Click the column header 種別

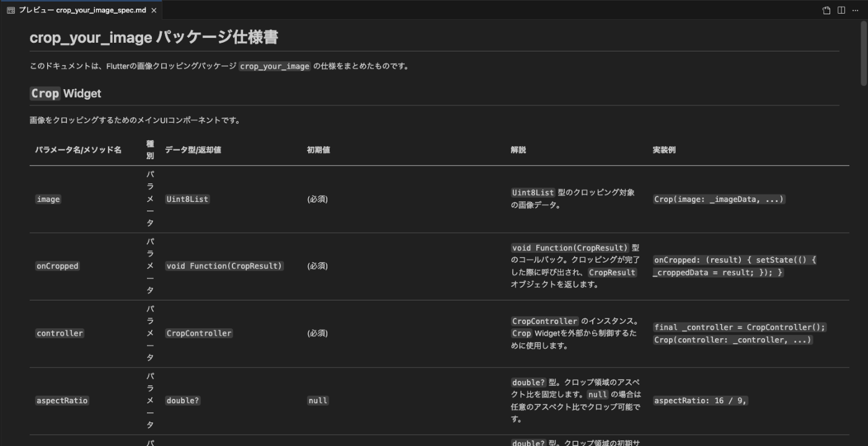[150, 150]
